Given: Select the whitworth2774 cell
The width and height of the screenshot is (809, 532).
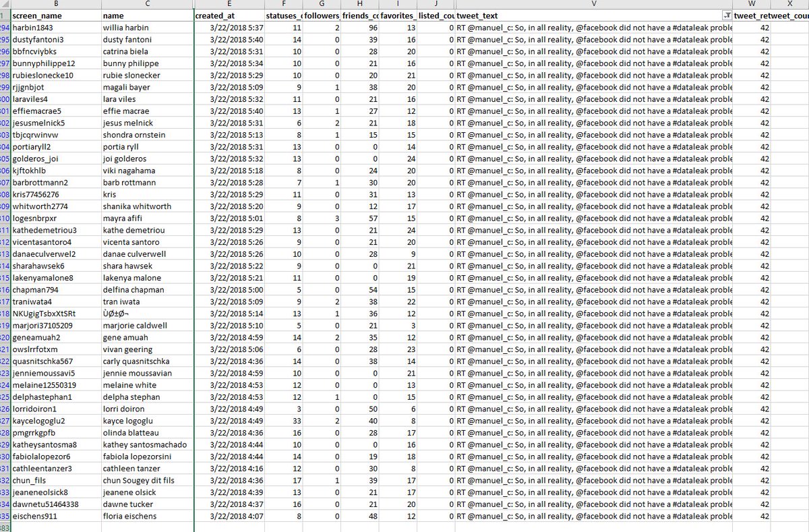Looking at the screenshot, I should (x=57, y=206).
